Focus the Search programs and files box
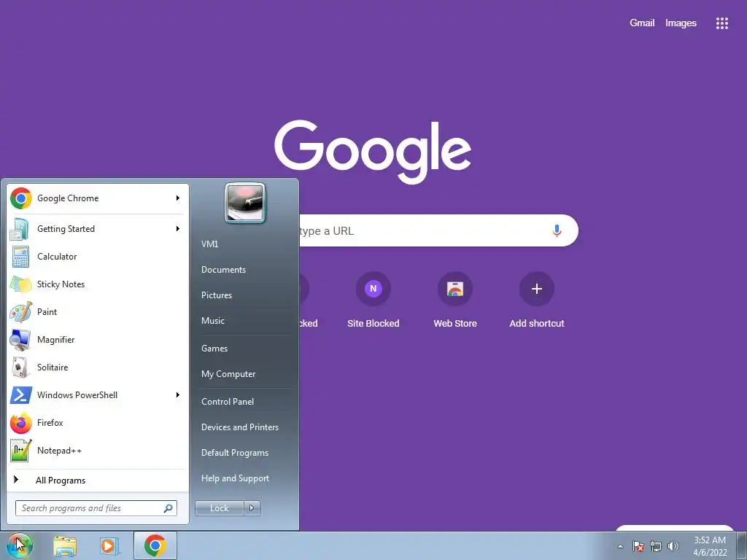This screenshot has width=747, height=560. pyautogui.click(x=96, y=508)
